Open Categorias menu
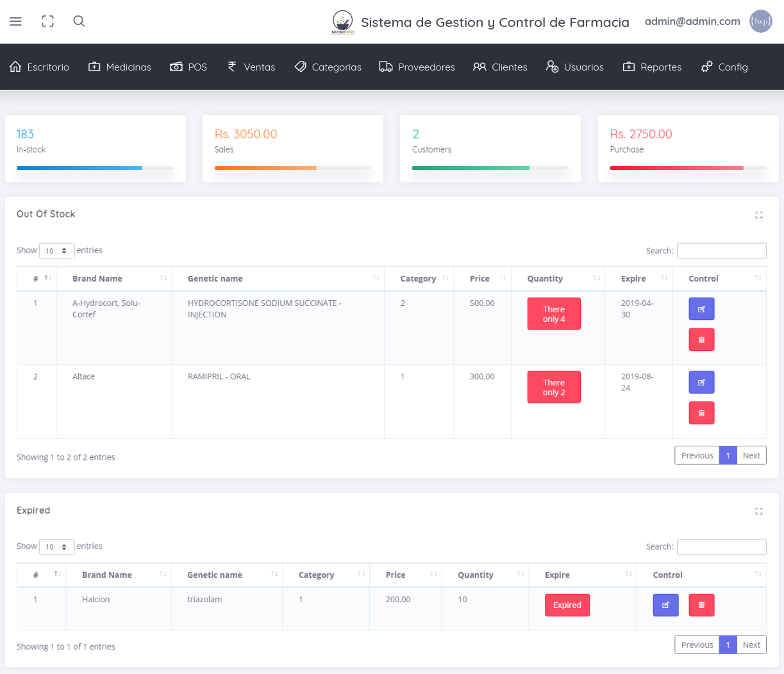784x674 pixels. [x=328, y=67]
